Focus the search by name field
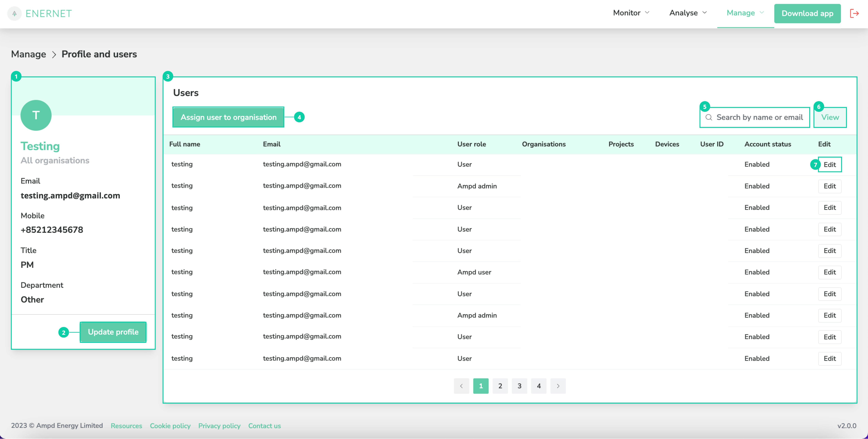The height and width of the screenshot is (439, 868). pyautogui.click(x=755, y=117)
